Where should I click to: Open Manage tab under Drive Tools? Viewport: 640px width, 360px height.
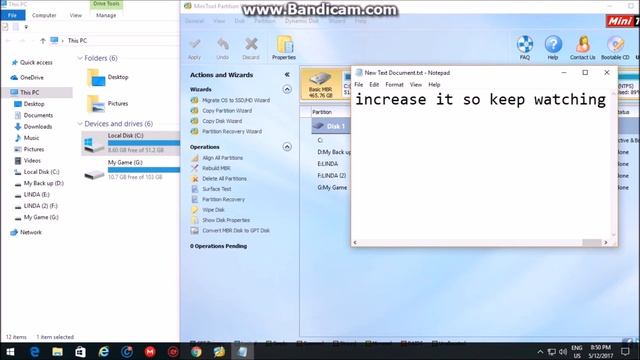point(106,15)
